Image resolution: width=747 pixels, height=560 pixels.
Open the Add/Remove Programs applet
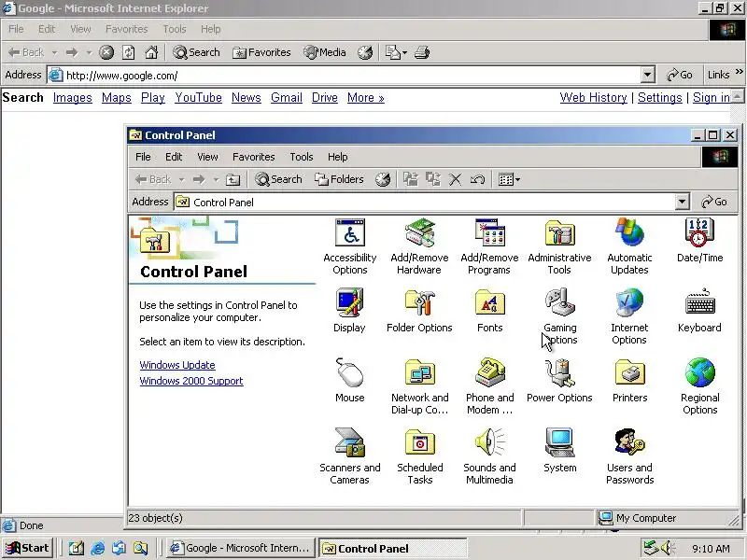click(x=489, y=246)
